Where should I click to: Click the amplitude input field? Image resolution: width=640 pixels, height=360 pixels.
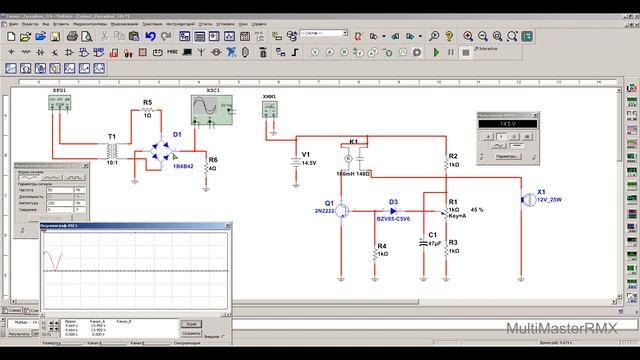60,203
